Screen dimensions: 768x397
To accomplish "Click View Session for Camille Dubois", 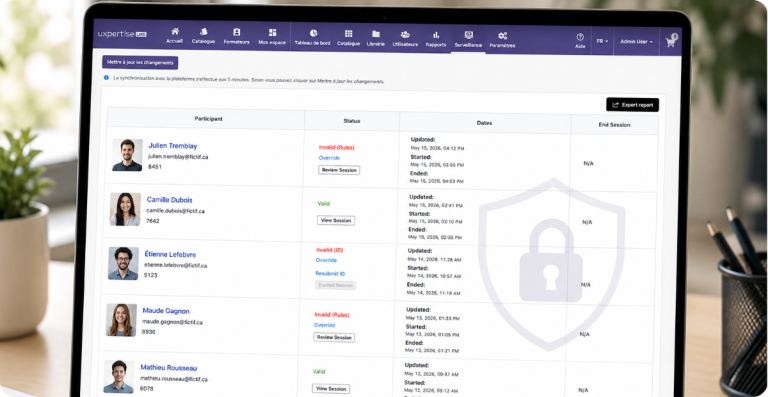I will tap(336, 220).
